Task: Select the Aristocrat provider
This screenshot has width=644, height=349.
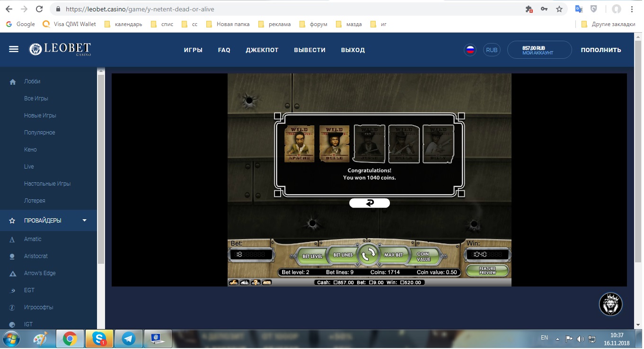Action: click(36, 256)
